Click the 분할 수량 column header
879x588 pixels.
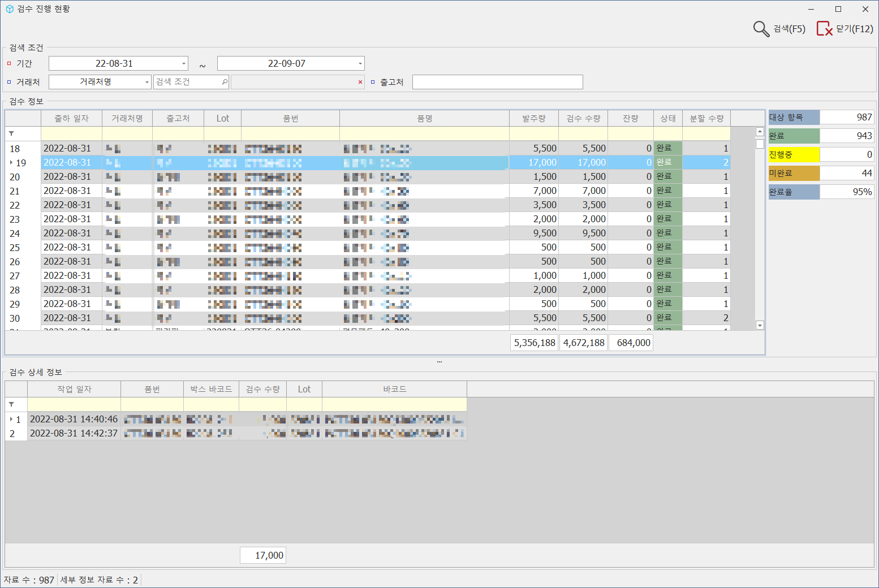[x=706, y=118]
